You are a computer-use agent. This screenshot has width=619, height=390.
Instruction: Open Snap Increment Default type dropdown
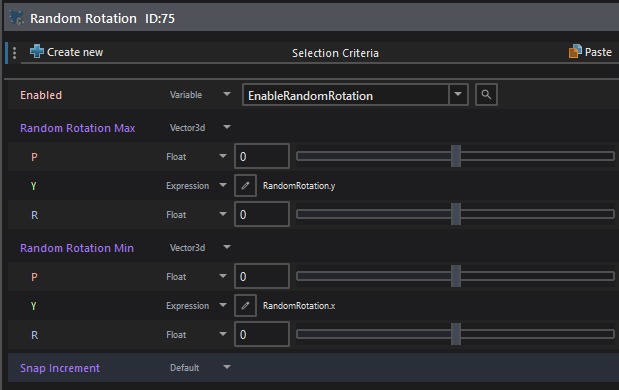tap(227, 368)
